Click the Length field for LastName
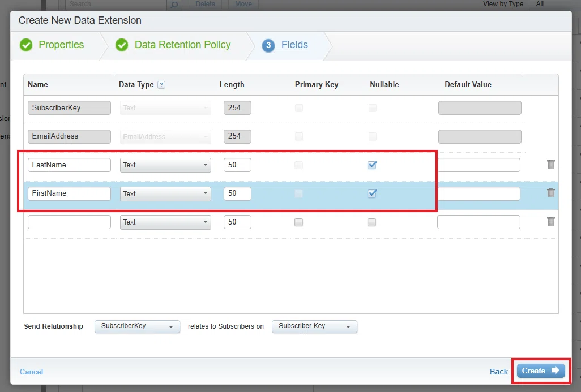581x392 pixels. pos(237,165)
